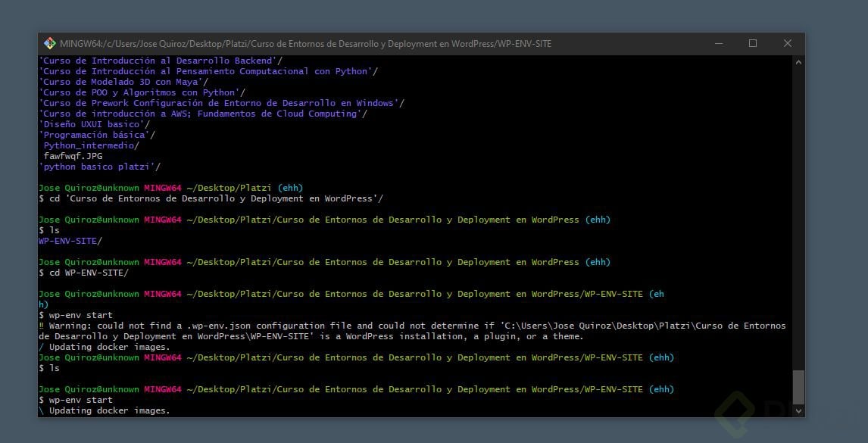Click the title bar path text
This screenshot has width=868, height=443.
(307, 43)
